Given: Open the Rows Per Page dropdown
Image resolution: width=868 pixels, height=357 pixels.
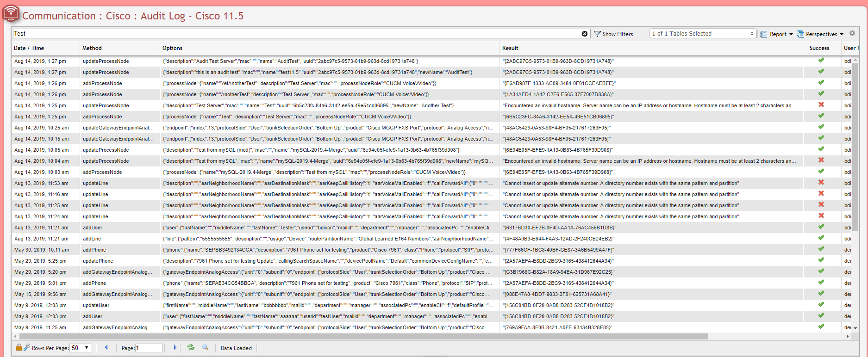Looking at the screenshot, I should pyautogui.click(x=81, y=348).
